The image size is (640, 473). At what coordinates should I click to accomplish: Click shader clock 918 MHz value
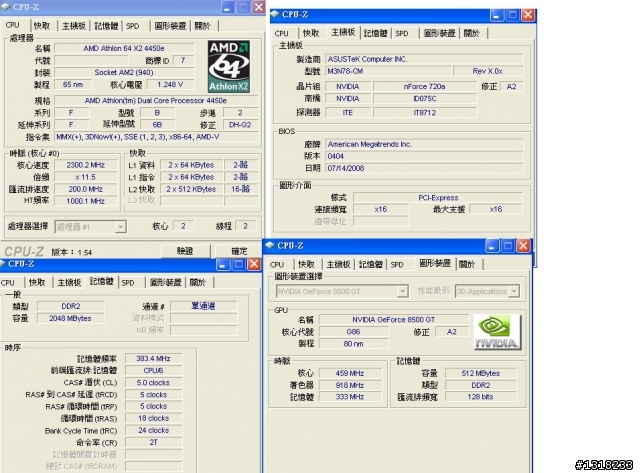point(350,385)
